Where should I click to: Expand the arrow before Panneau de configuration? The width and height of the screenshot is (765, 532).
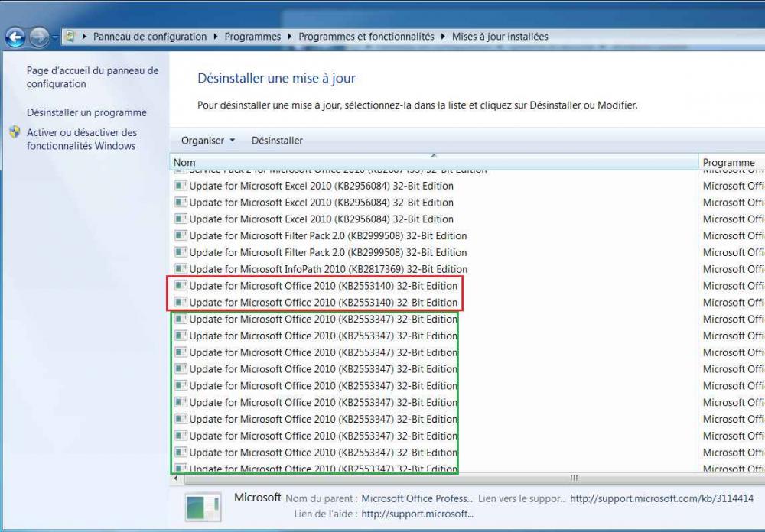(x=84, y=37)
